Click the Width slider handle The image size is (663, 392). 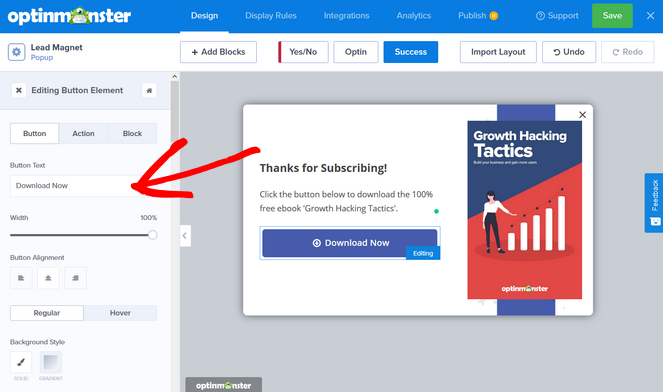[x=153, y=235]
